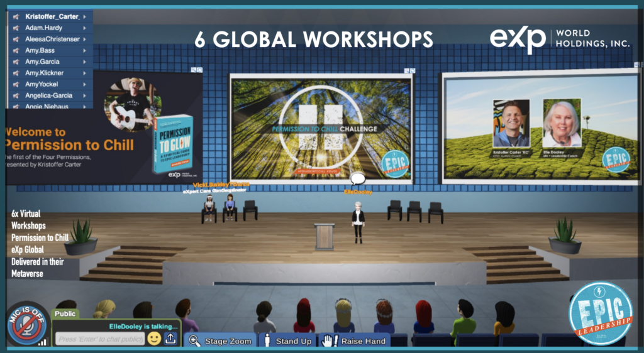Click the Stand Up button

(x=287, y=340)
